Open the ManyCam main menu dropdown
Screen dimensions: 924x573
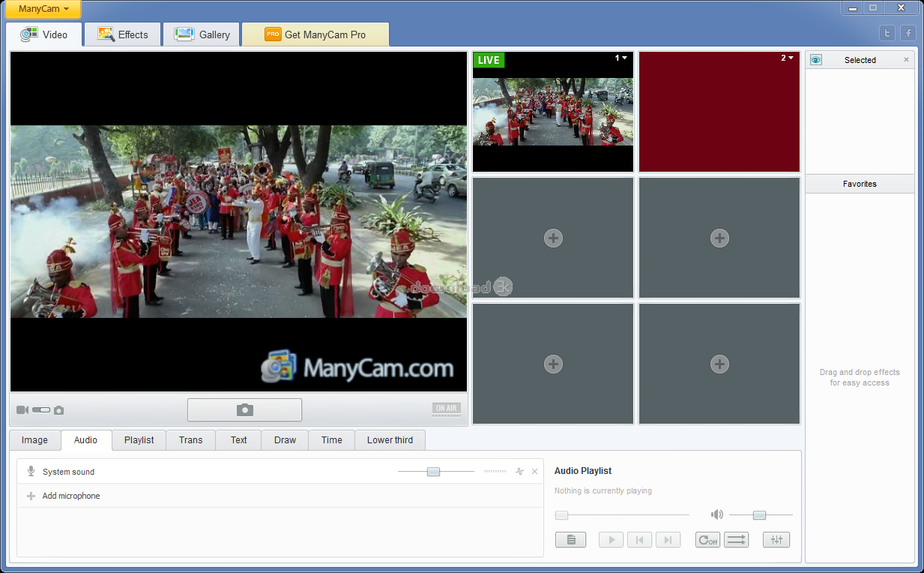43,9
